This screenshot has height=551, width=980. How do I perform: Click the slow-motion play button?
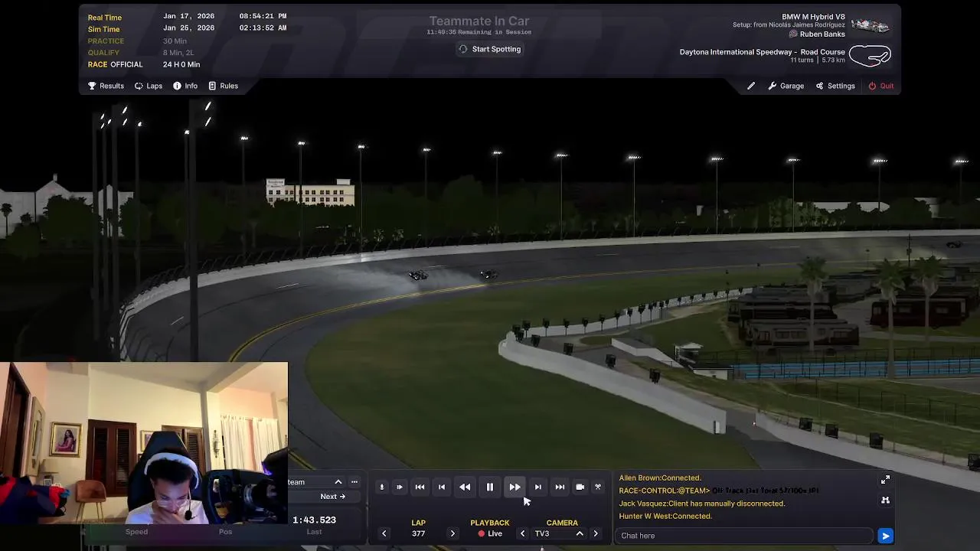click(399, 487)
